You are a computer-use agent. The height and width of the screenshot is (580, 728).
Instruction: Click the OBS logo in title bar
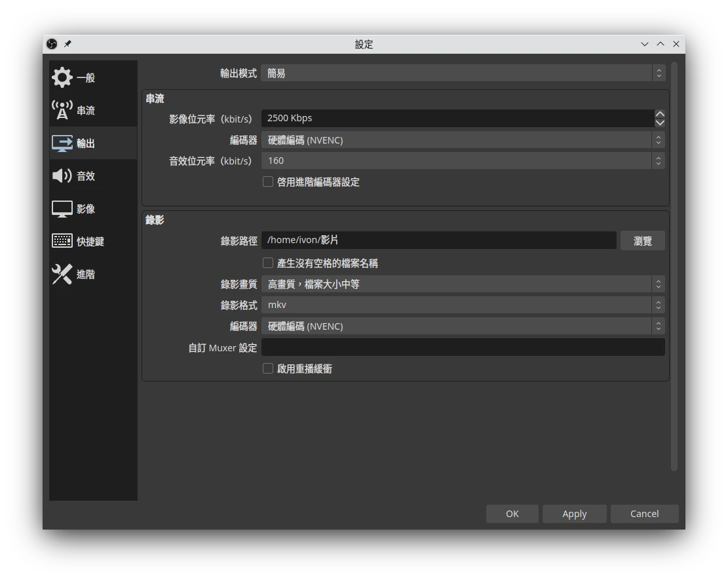pyautogui.click(x=52, y=44)
